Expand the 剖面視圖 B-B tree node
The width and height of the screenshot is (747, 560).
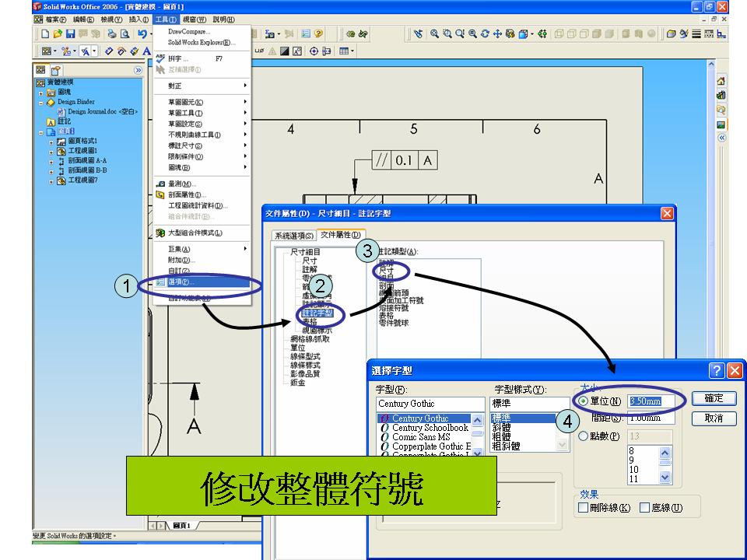point(51,171)
